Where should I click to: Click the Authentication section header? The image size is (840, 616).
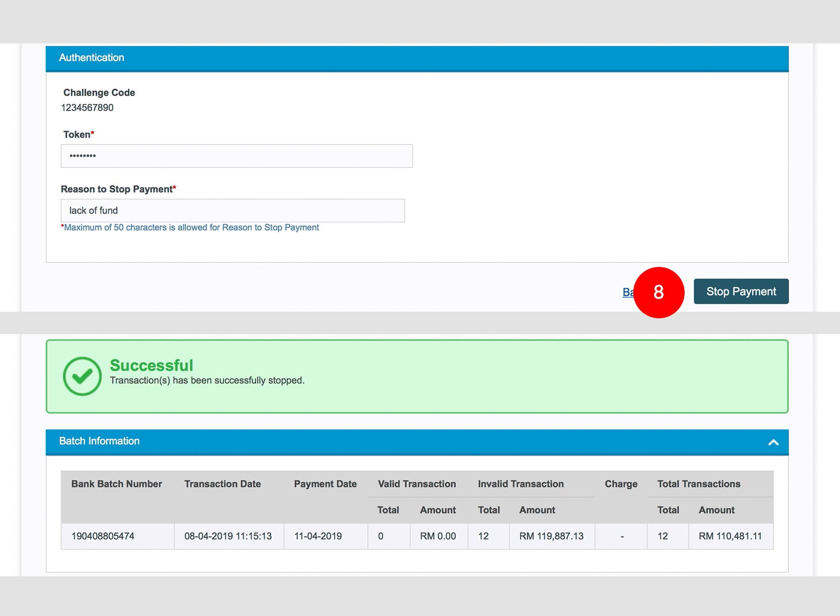91,58
